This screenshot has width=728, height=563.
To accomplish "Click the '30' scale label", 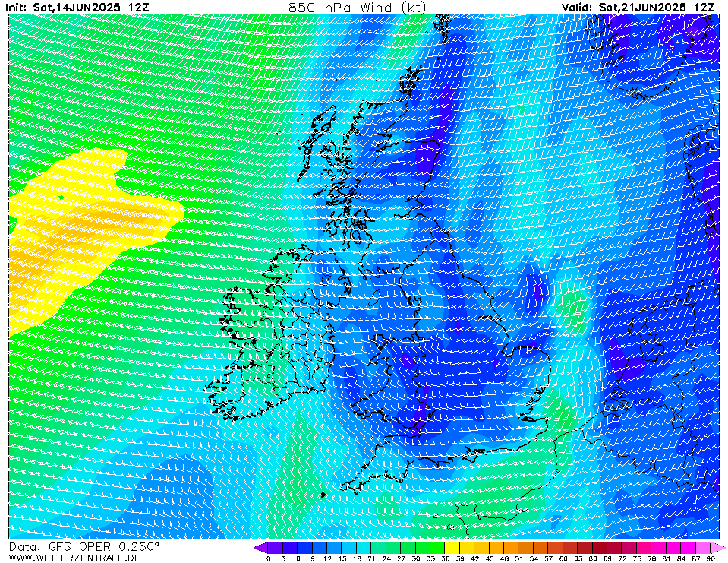I will click(x=415, y=558).
